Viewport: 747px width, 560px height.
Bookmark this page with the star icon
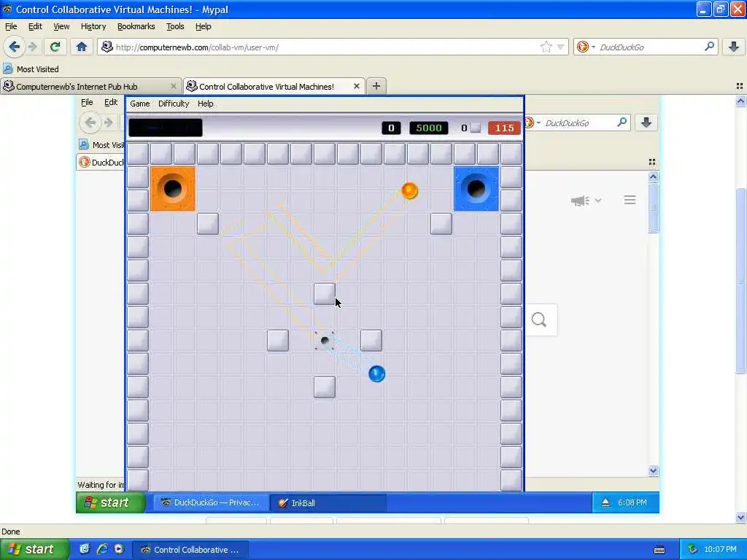pyautogui.click(x=546, y=47)
